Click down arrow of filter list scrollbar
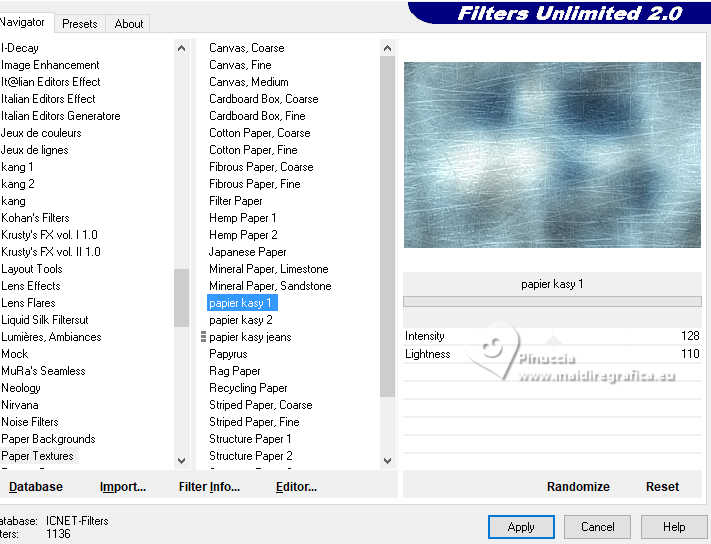The image size is (711, 544). point(387,461)
